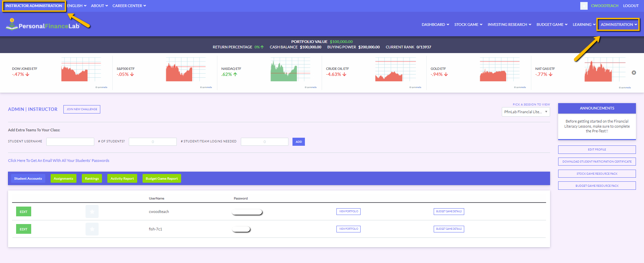Image resolution: width=644 pixels, height=263 pixels.
Task: View portfolio for cwoodteach
Action: coord(348,212)
